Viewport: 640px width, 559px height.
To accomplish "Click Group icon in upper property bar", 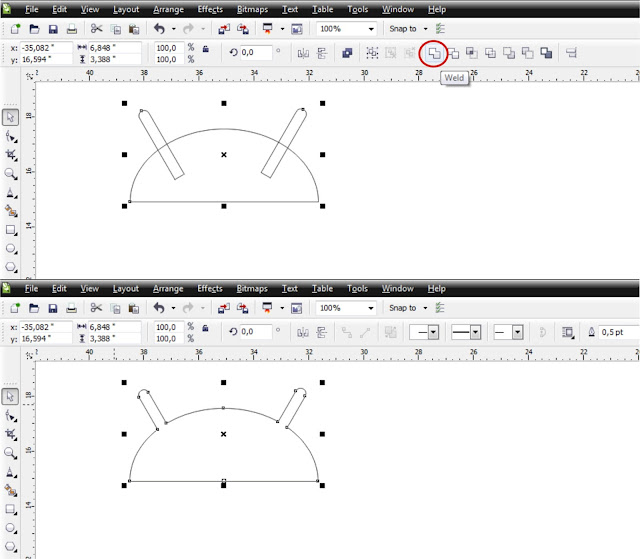I will [372, 53].
